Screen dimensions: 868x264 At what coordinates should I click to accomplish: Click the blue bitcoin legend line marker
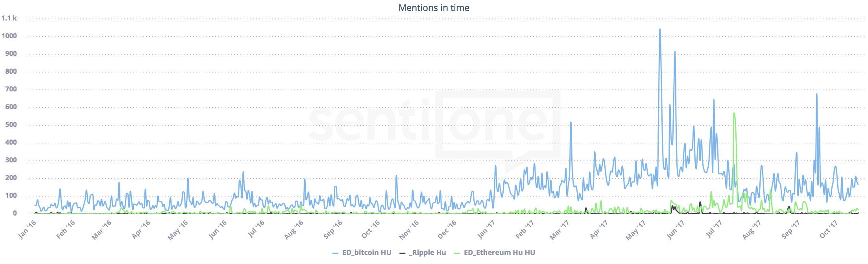point(335,253)
